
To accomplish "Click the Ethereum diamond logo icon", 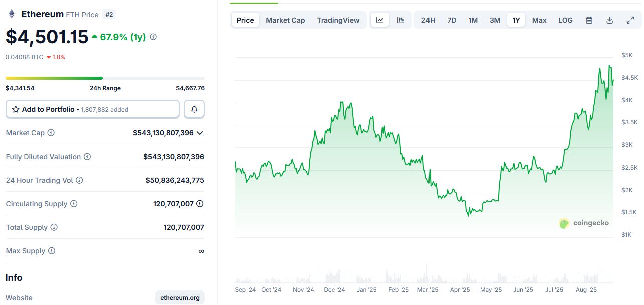I will coord(12,14).
